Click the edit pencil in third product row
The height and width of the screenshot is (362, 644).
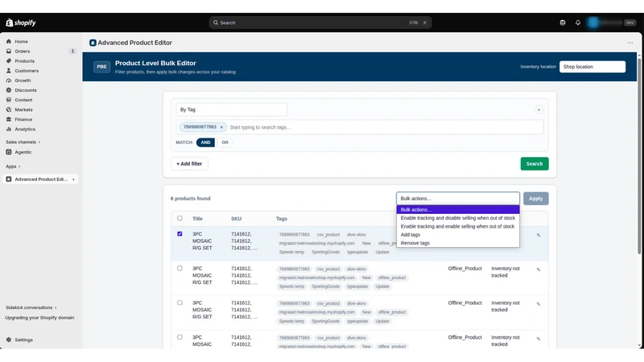[x=539, y=304]
